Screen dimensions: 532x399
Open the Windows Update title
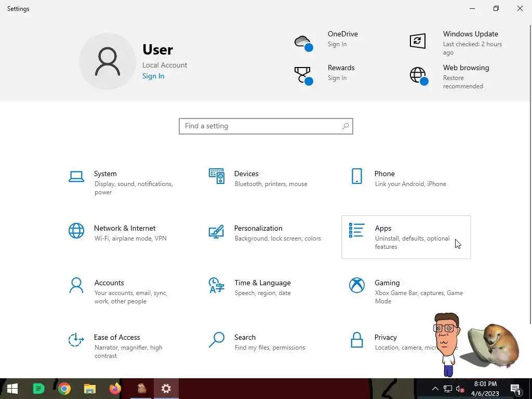point(471,34)
